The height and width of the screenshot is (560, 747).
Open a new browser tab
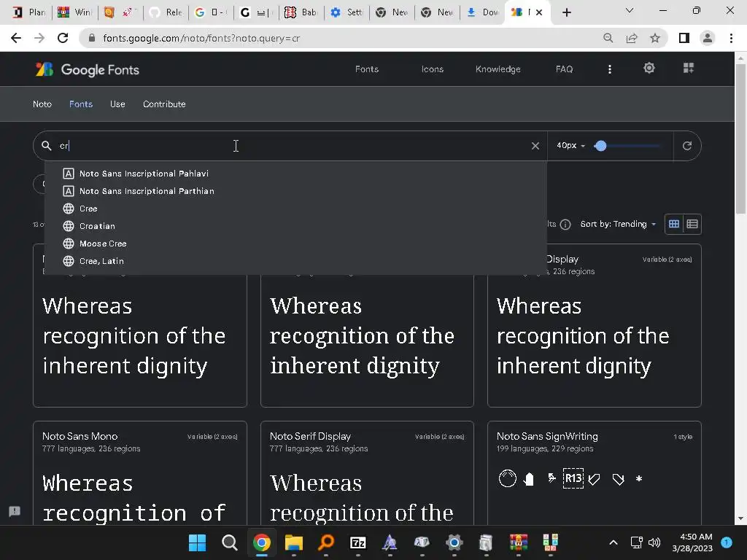(x=566, y=12)
